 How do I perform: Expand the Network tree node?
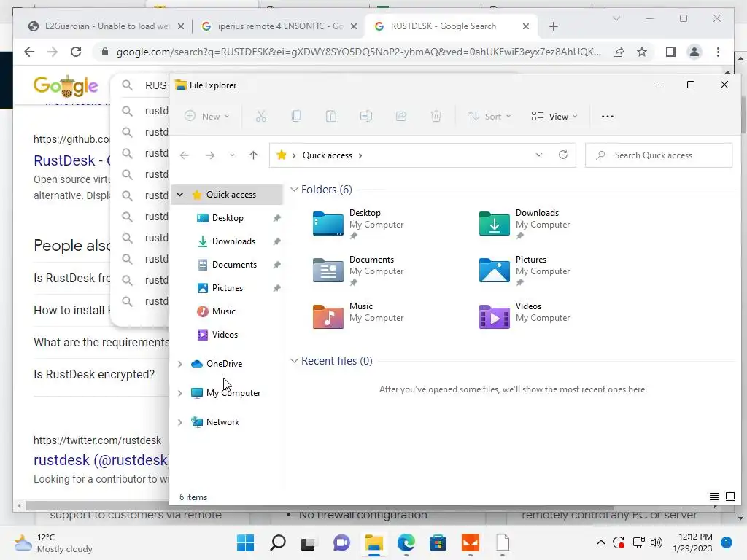pyautogui.click(x=180, y=422)
